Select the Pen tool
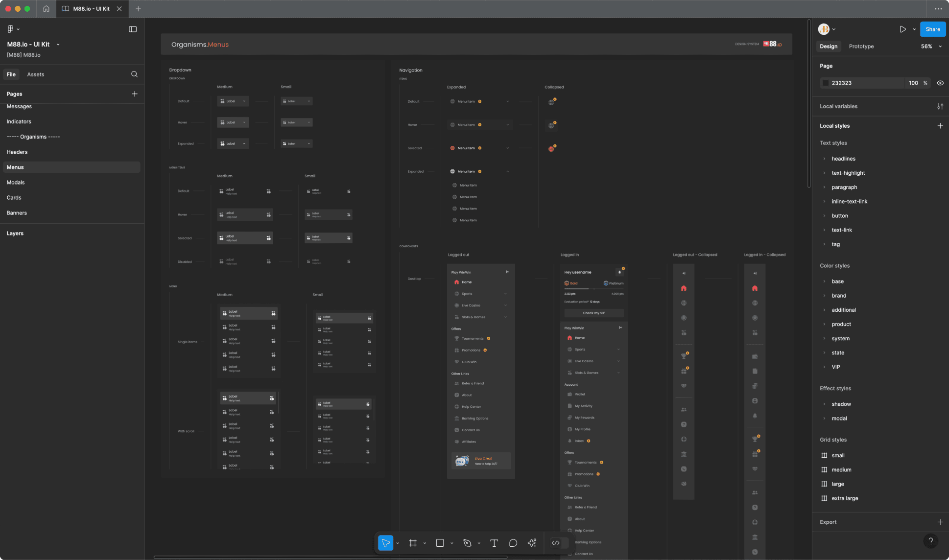This screenshot has width=949, height=560. [467, 543]
